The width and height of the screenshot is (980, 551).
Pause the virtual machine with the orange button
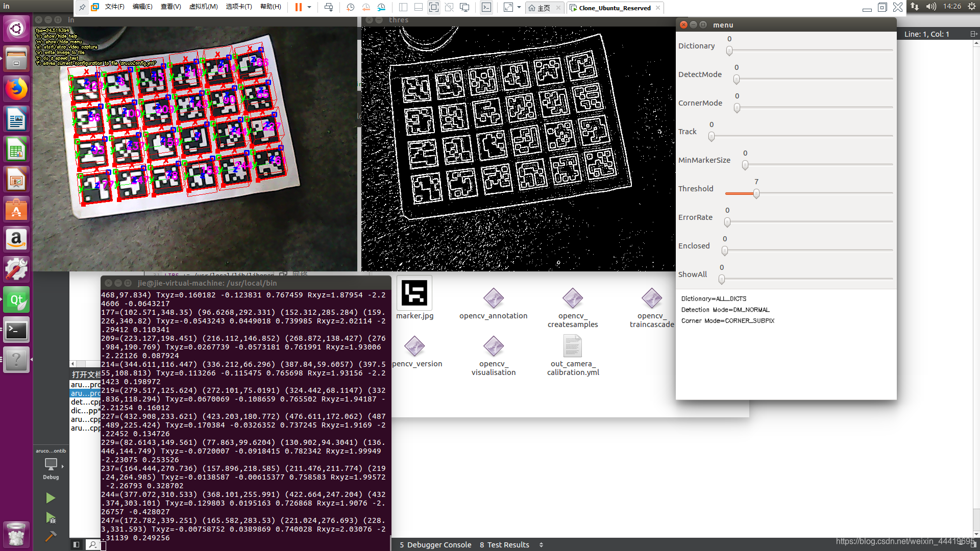[299, 7]
